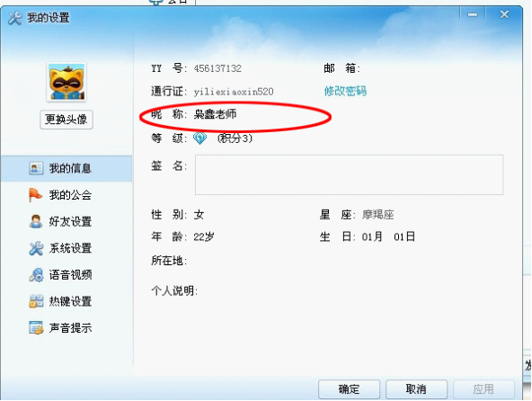Confirm settings with 确定 button
532x401 pixels.
click(349, 389)
